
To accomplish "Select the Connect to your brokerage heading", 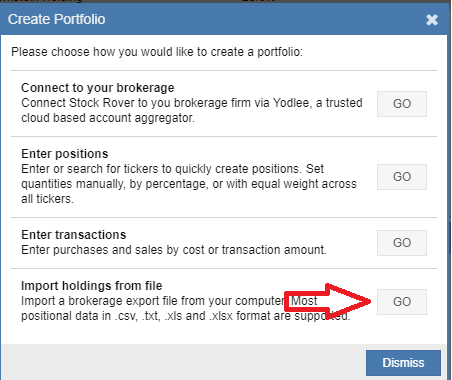I will click(98, 88).
